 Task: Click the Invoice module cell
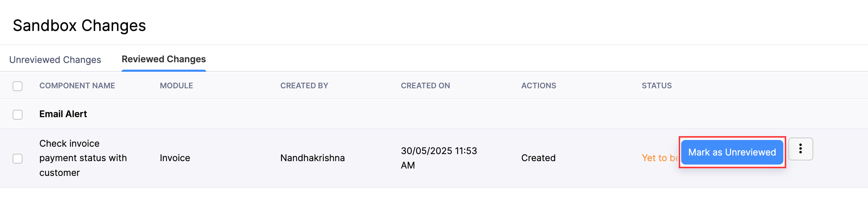coord(175,158)
